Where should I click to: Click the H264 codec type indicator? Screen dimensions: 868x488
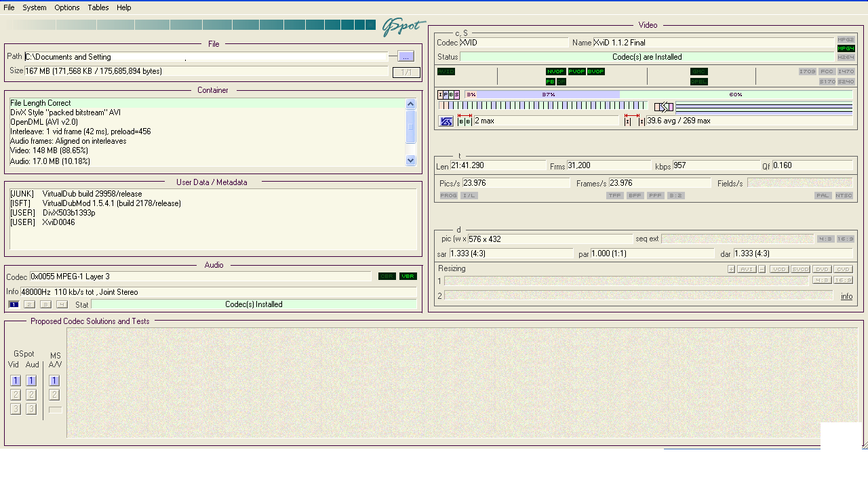click(x=846, y=58)
